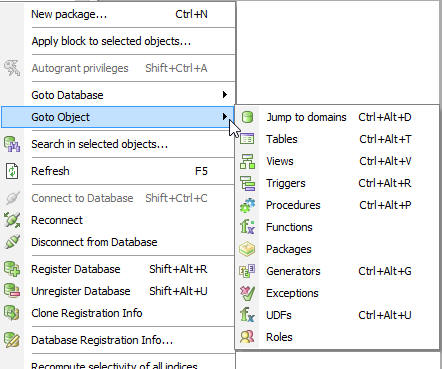Click the Generators icon
The width and height of the screenshot is (442, 369).
tap(247, 271)
